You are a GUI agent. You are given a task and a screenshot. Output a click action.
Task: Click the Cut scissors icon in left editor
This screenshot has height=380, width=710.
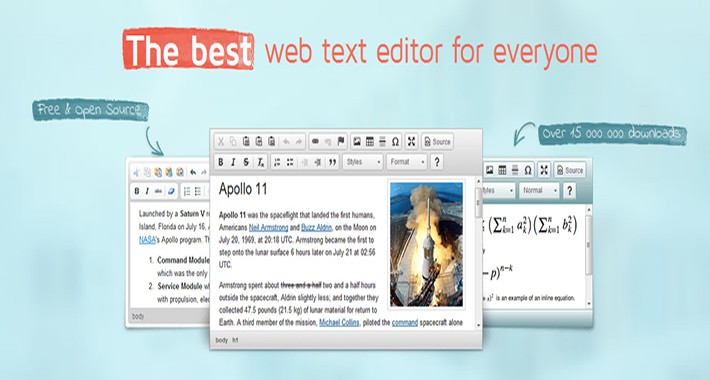coord(137,172)
